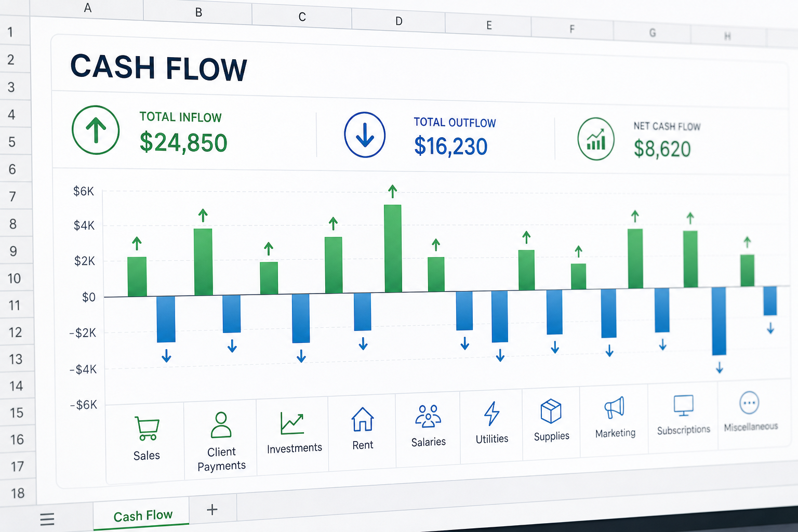Image resolution: width=798 pixels, height=532 pixels.
Task: Select column E header
Action: pos(489,25)
